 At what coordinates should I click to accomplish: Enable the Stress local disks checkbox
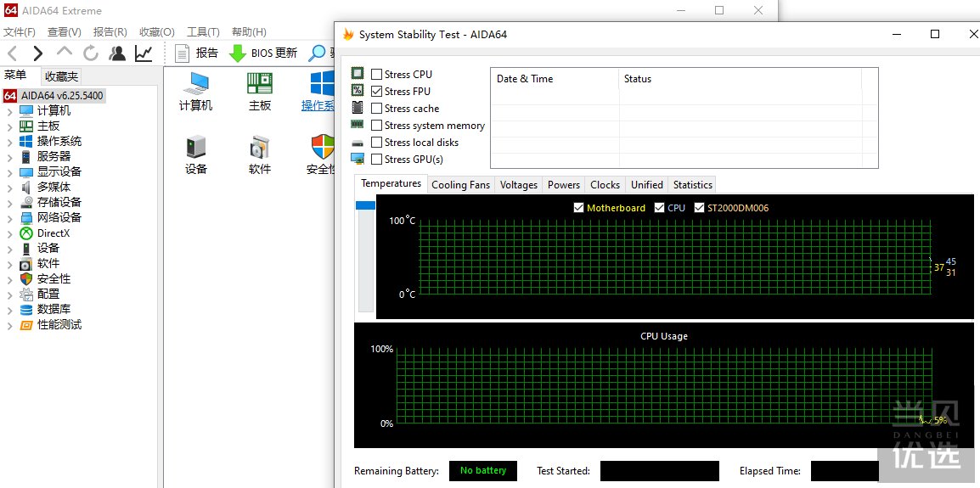pos(376,142)
